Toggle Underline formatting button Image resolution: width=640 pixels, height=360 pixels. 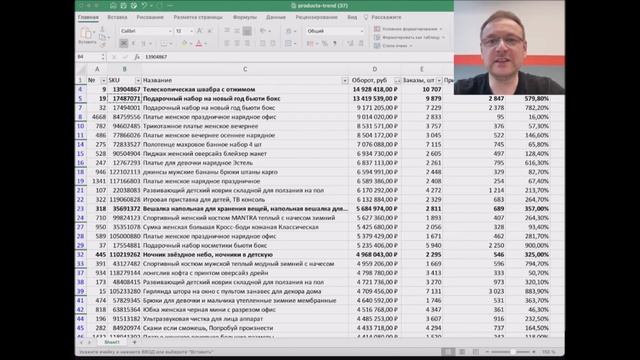point(143,43)
